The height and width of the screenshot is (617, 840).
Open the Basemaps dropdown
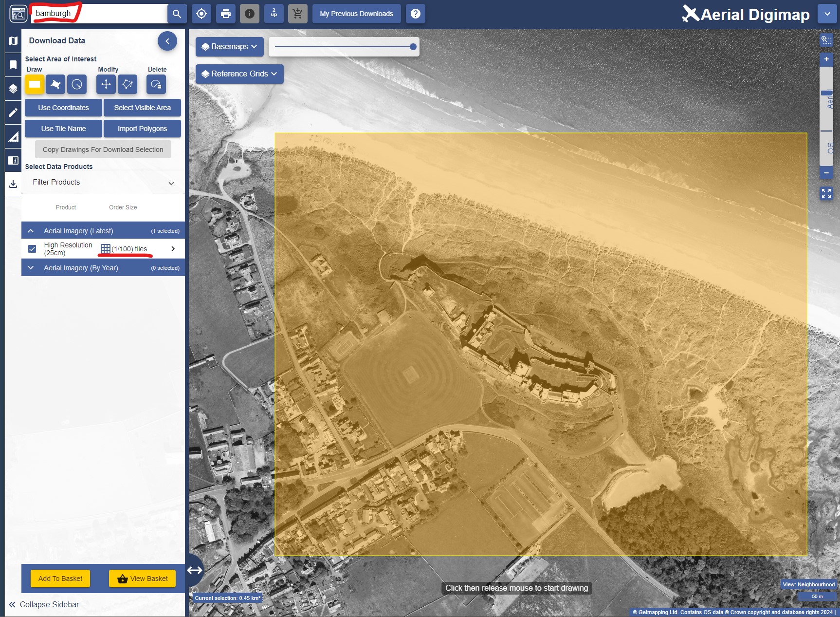tap(230, 47)
